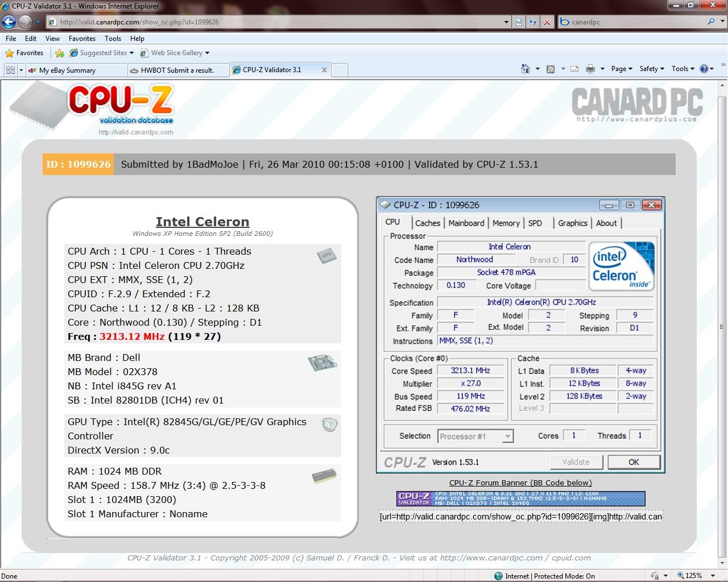The height and width of the screenshot is (582, 728).
Task: Click the Canard PC logo
Action: (637, 104)
